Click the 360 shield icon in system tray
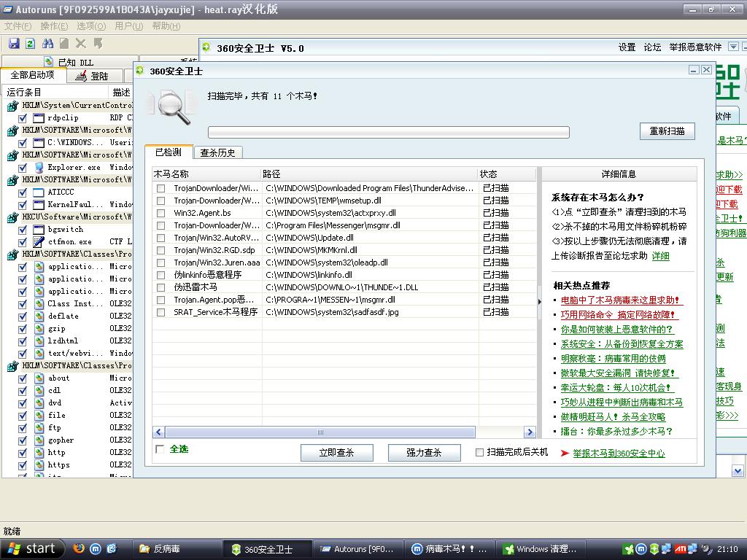 pos(654,549)
